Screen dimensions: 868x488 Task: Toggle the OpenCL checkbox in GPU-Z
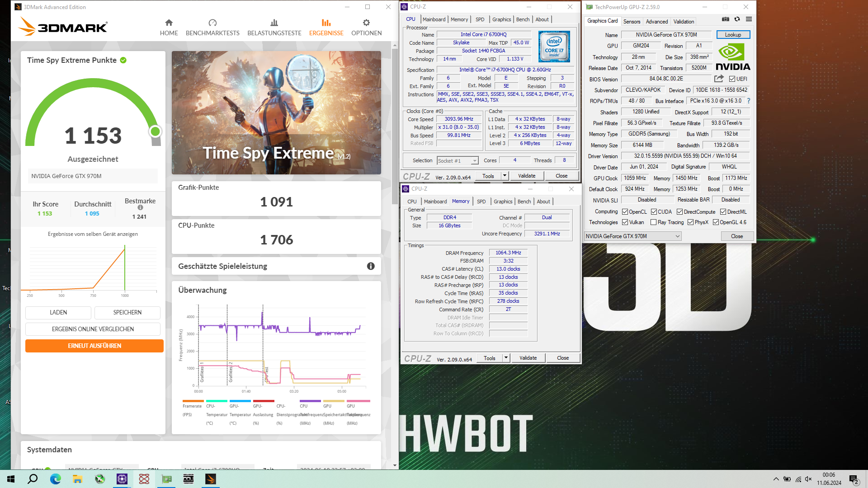[x=625, y=212]
